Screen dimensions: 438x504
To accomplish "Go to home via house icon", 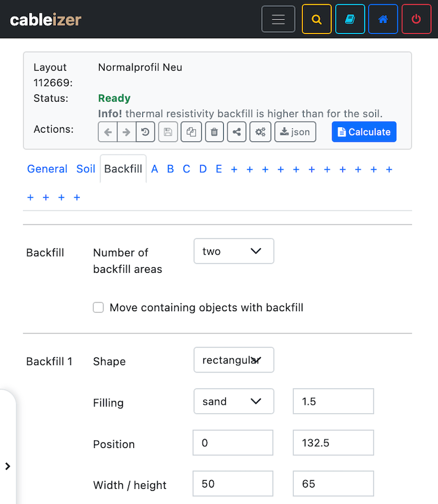I will pos(383,19).
